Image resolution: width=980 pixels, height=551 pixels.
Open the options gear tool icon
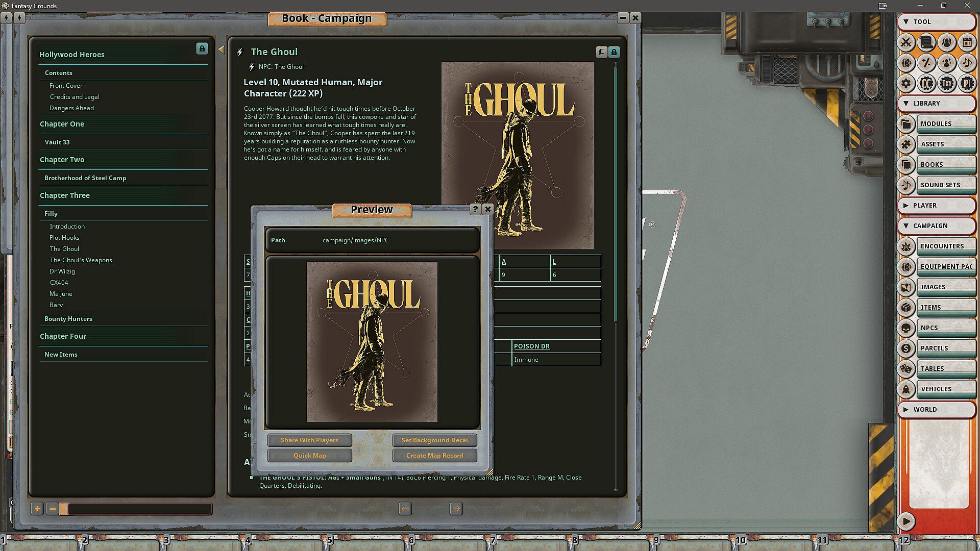pyautogui.click(x=906, y=83)
